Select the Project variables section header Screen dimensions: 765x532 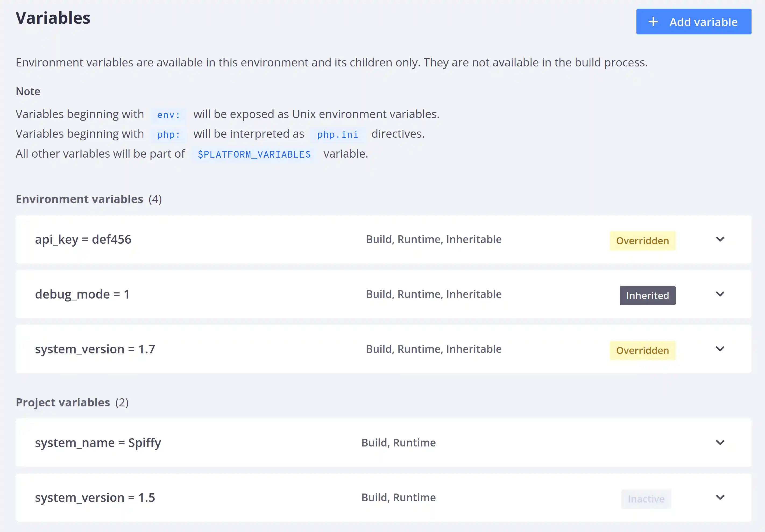(63, 402)
